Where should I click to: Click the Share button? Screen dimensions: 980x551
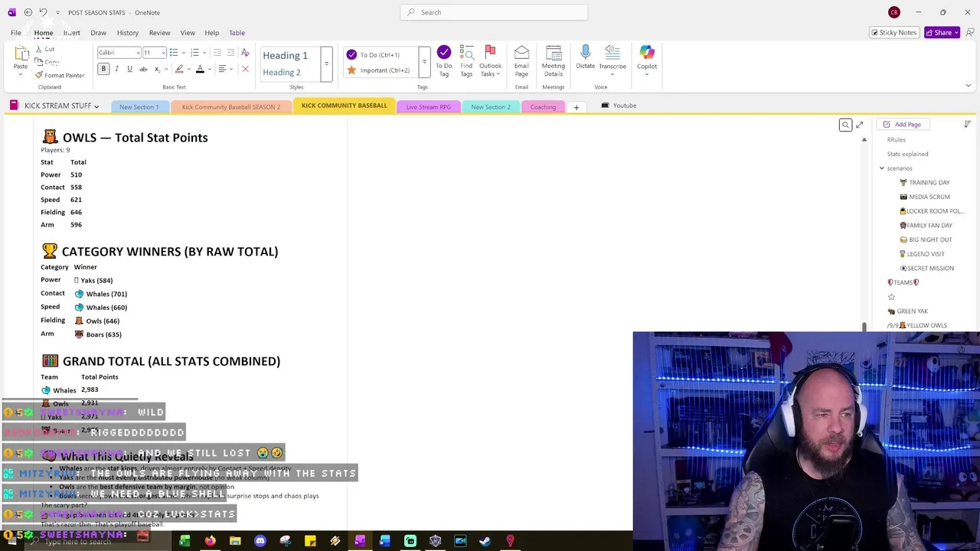point(942,33)
